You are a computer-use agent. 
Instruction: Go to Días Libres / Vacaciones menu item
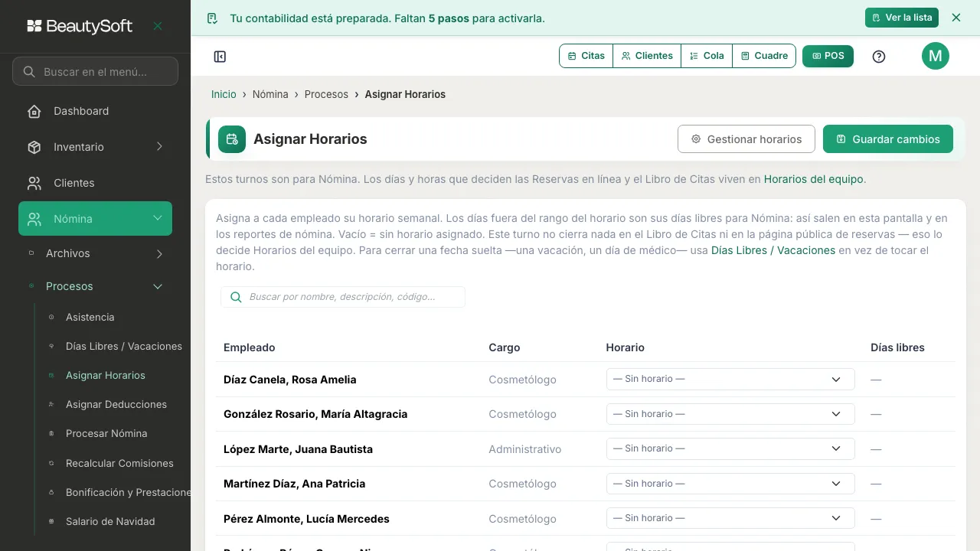124,346
